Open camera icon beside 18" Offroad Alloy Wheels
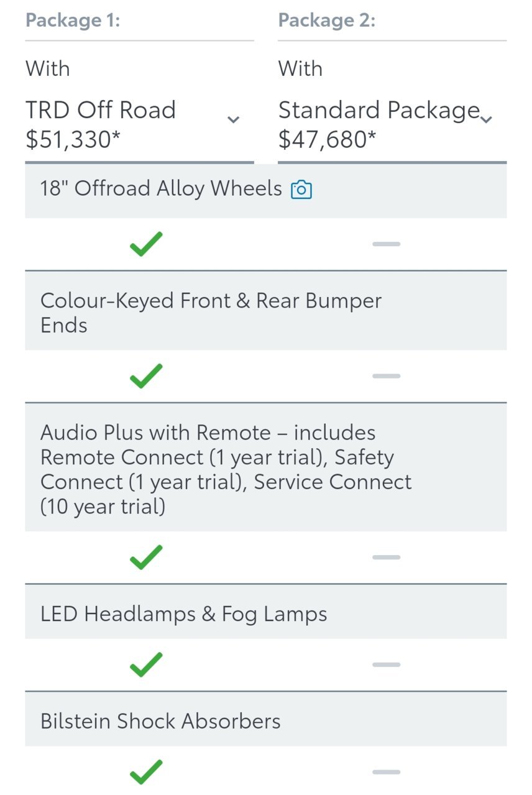 pyautogui.click(x=301, y=190)
